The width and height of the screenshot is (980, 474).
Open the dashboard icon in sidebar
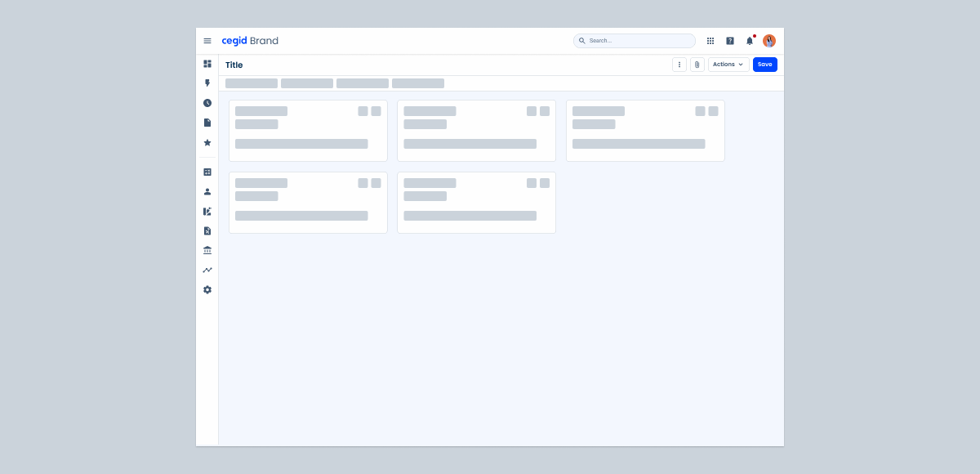[x=207, y=64]
